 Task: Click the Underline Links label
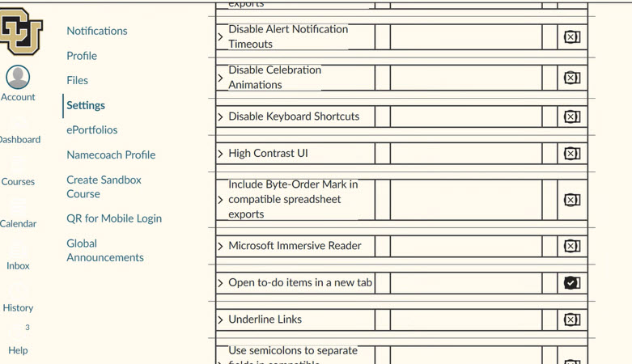click(x=265, y=320)
